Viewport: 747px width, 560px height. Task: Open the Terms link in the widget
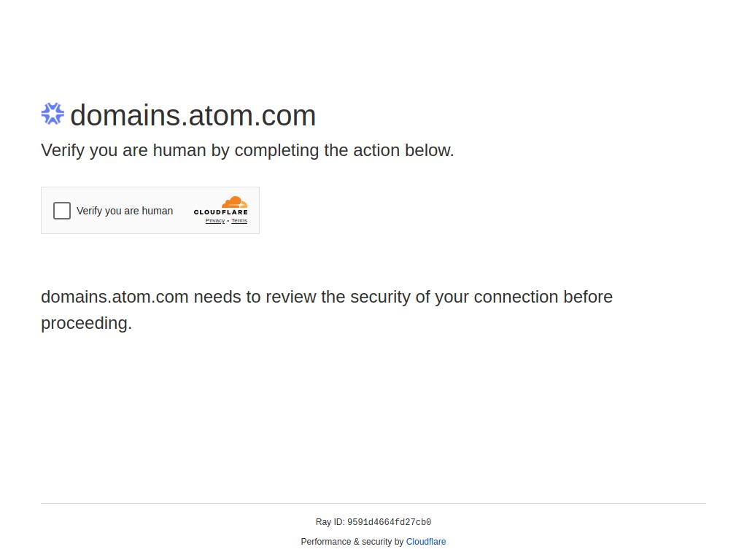click(x=239, y=221)
